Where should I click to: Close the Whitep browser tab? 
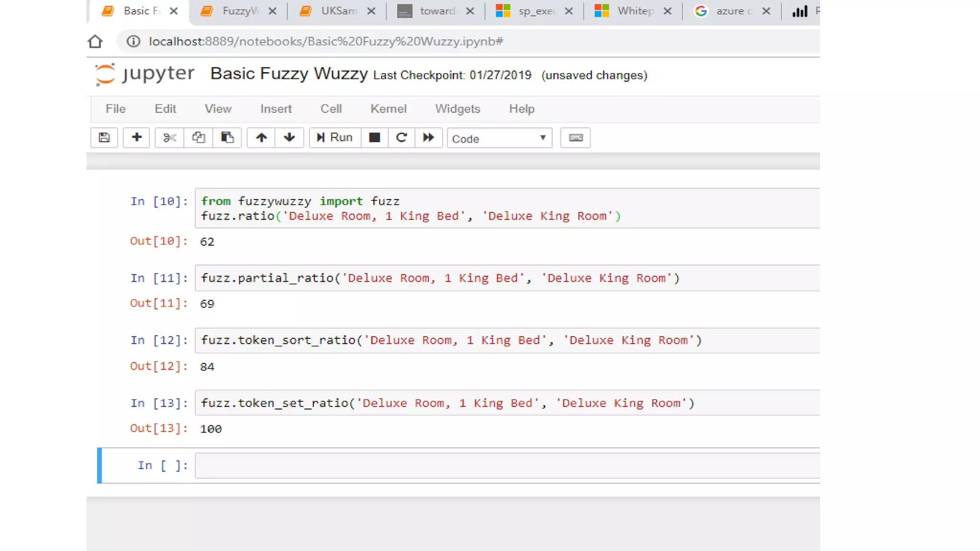(x=668, y=11)
